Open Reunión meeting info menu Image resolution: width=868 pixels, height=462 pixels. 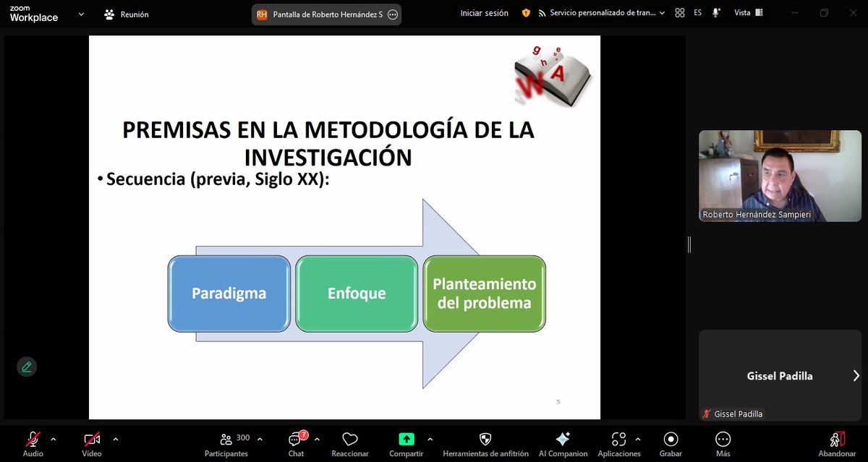click(x=127, y=14)
